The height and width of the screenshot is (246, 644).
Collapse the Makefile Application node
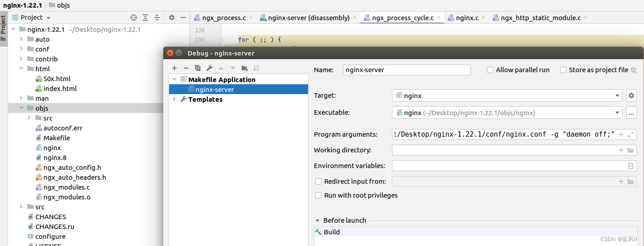pyautogui.click(x=174, y=80)
